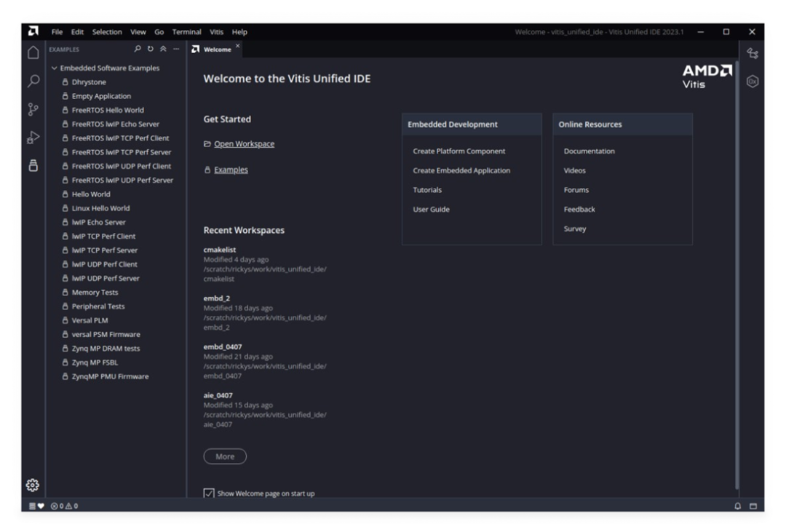Open the Help menu

[x=239, y=31]
